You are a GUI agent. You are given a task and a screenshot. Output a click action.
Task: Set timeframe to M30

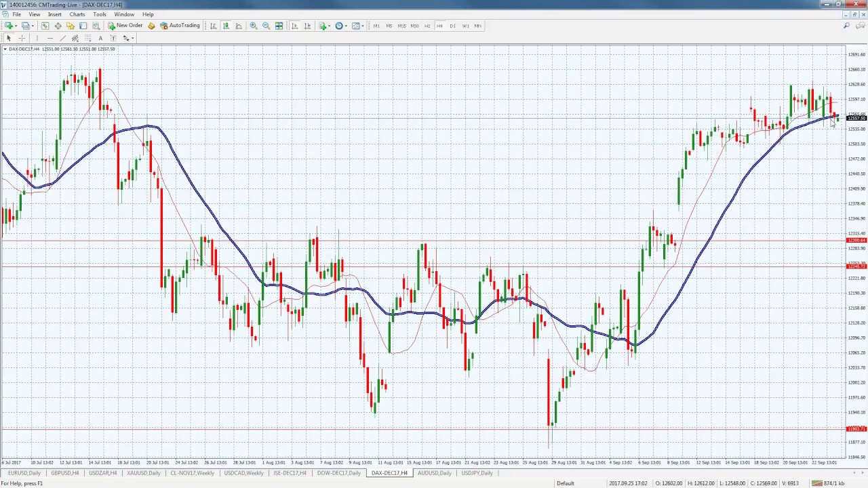pos(414,26)
